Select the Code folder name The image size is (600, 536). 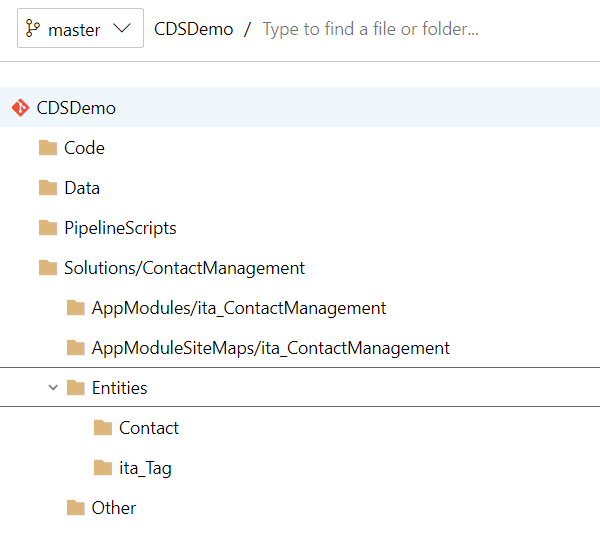(84, 148)
